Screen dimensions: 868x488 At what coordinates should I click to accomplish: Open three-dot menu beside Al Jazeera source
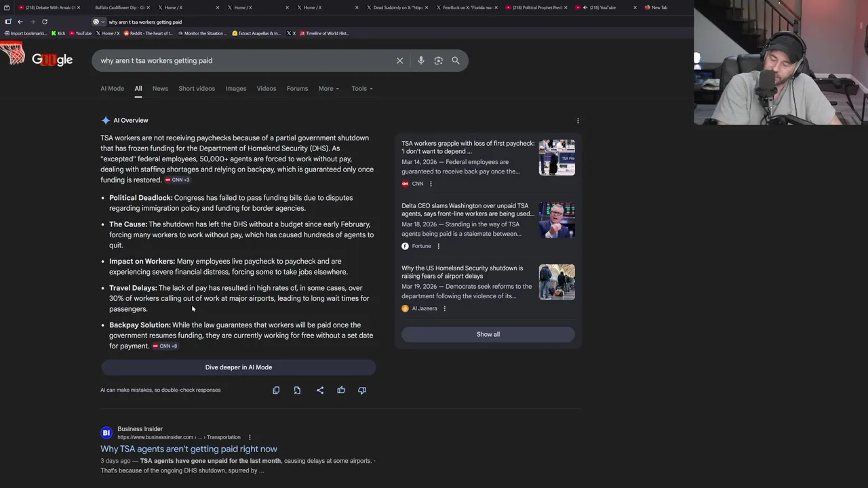[444, 308]
